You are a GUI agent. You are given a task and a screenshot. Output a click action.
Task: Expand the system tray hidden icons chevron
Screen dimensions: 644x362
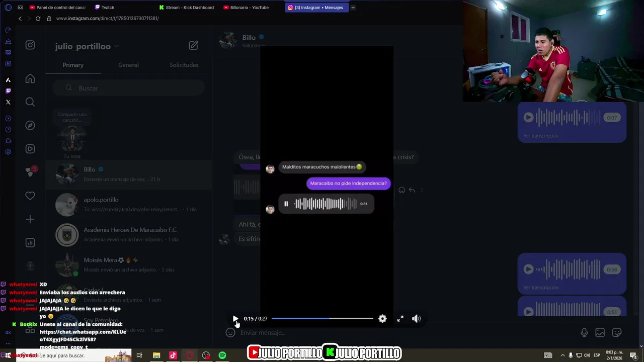562,355
